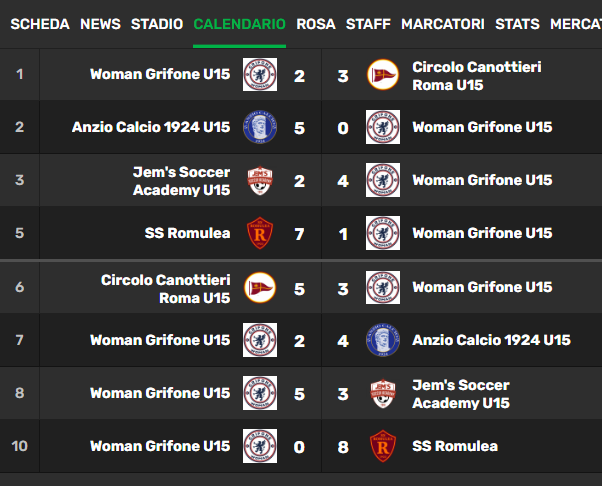The width and height of the screenshot is (602, 486).
Task: Click SS Romulea shield in matchday 5 row
Action: (260, 233)
